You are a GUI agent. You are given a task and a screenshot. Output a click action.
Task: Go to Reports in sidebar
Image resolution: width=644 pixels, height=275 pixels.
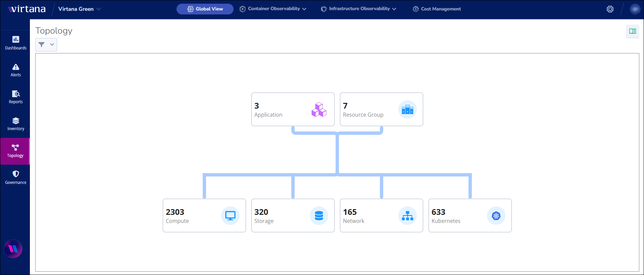click(15, 97)
